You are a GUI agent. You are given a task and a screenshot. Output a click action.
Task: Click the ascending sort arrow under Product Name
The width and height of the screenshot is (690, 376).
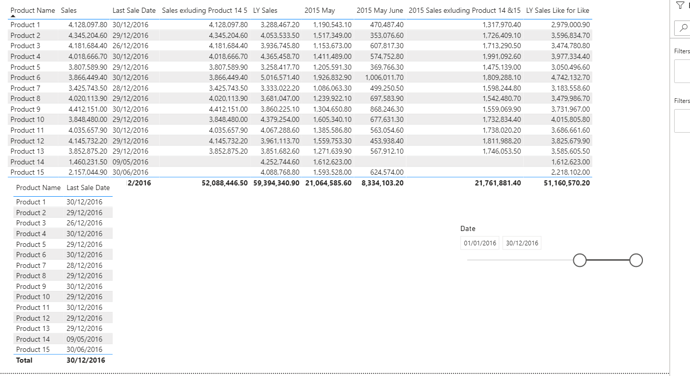[13, 16]
